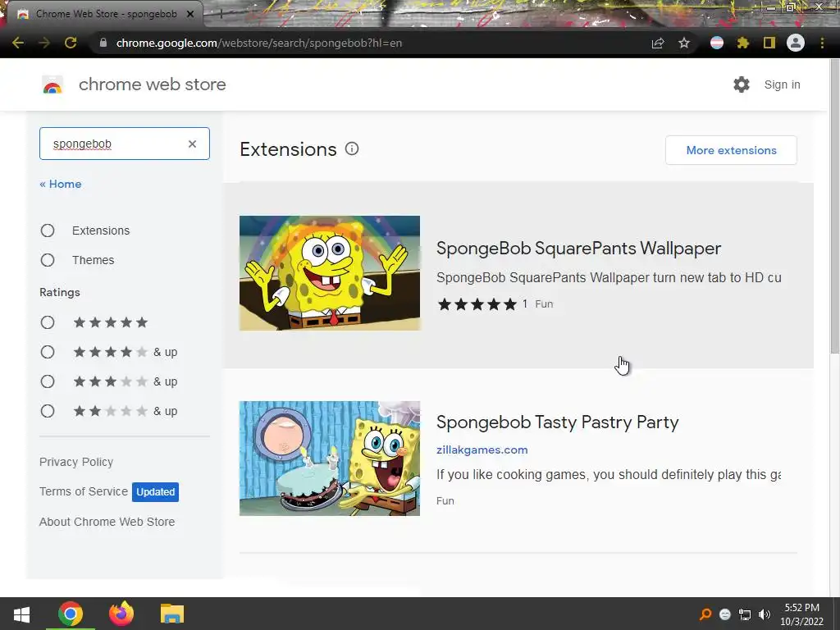Filter by five-star ratings
This screenshot has height=630, width=840.
(48, 322)
